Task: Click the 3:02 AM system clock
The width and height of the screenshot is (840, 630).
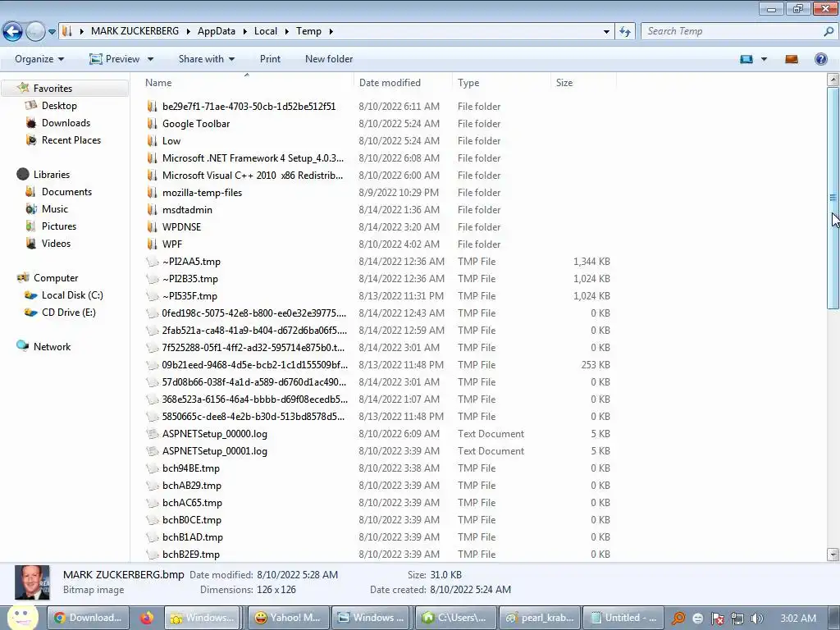Action: tap(798, 619)
